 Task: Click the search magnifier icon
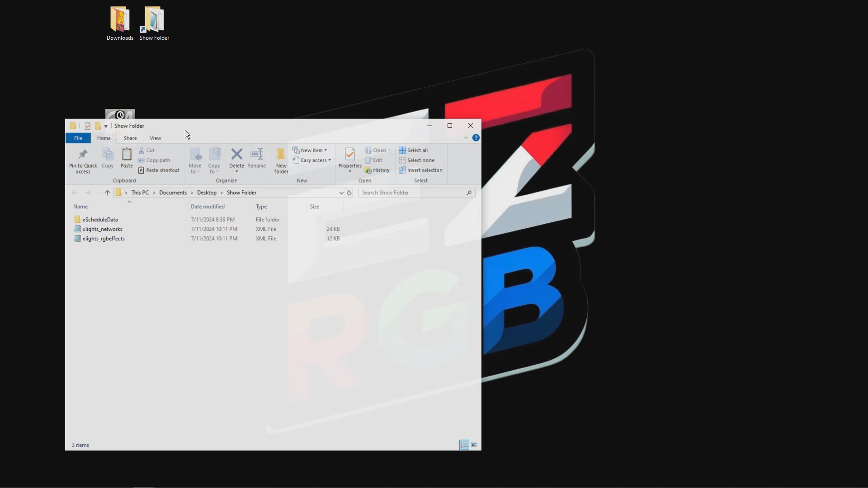point(469,193)
